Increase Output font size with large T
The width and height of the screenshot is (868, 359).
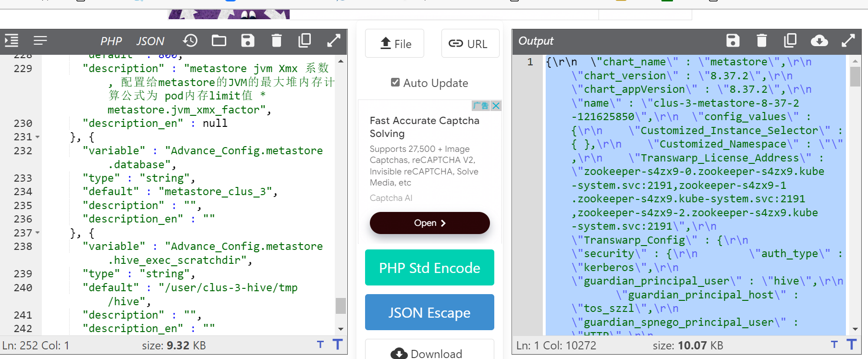(x=851, y=345)
